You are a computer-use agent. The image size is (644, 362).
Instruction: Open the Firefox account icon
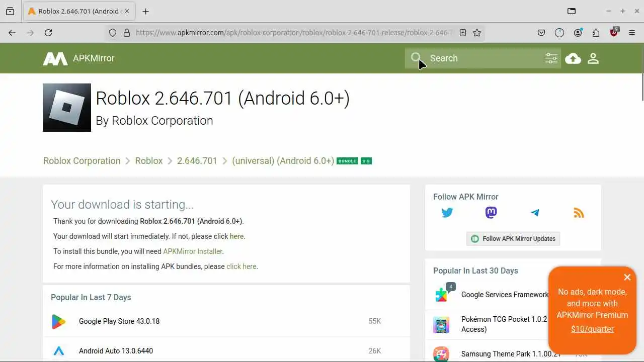[578, 33]
